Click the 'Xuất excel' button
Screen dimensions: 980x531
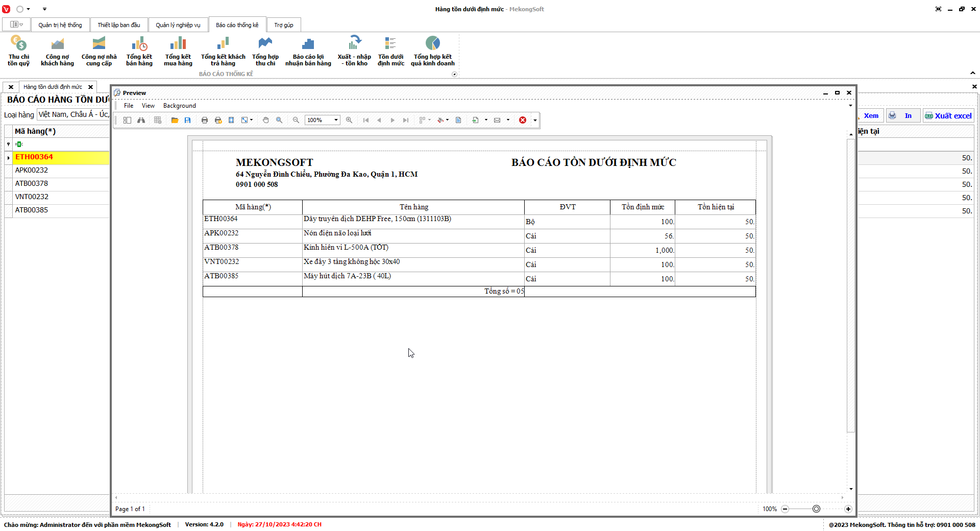(x=948, y=116)
